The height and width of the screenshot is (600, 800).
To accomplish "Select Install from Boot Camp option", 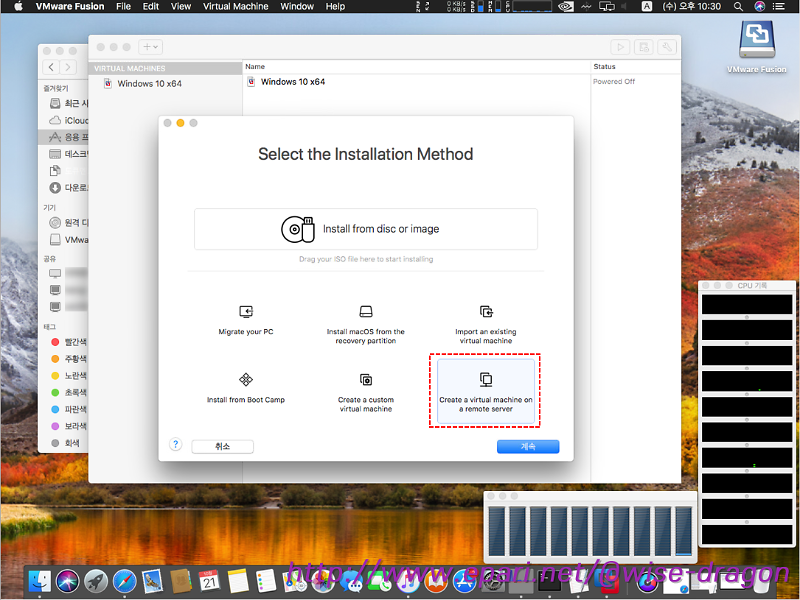I will [x=246, y=388].
